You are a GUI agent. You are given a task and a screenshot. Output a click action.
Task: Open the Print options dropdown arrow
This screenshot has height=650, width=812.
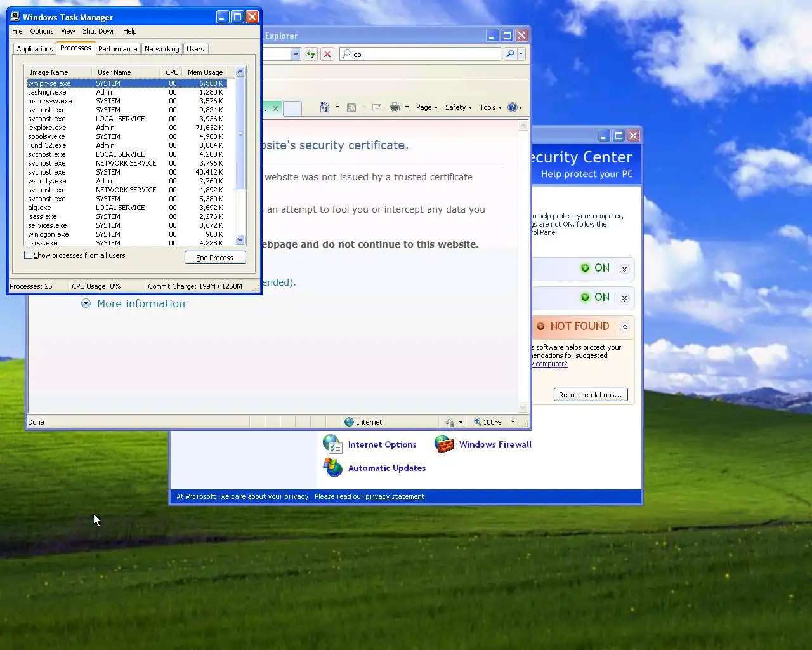[407, 107]
